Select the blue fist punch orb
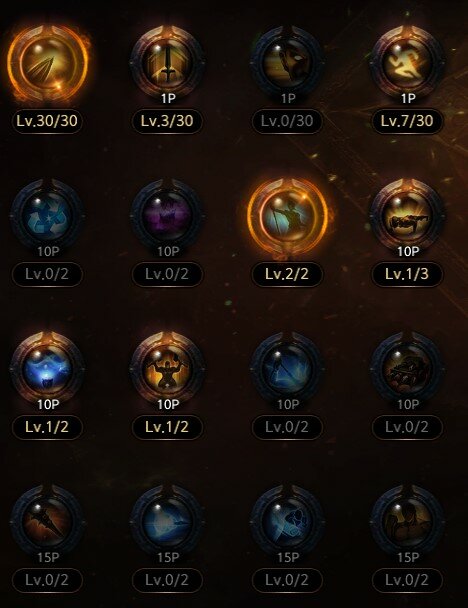Image resolution: width=468 pixels, height=608 pixels. (x=288, y=522)
